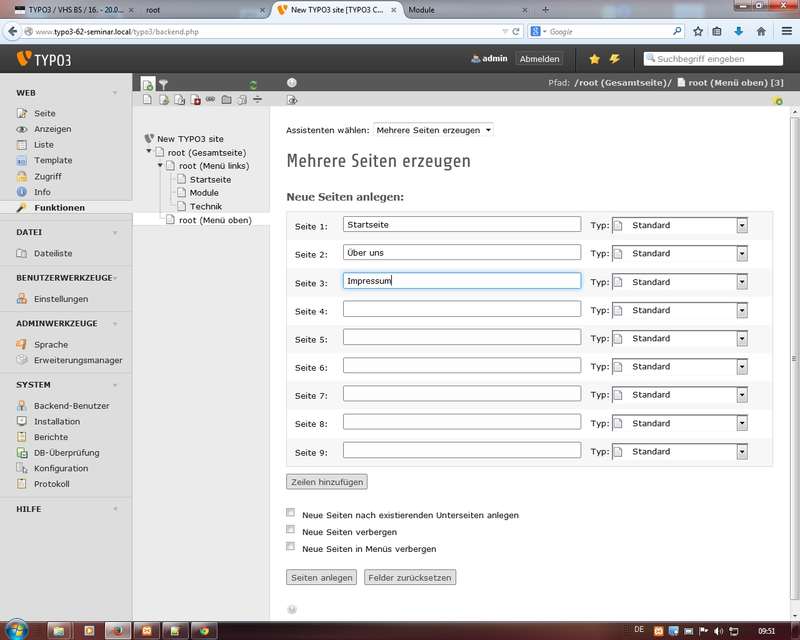Viewport: 800px width, 640px height.
Task: Open the Dateiliste module
Action: point(53,253)
